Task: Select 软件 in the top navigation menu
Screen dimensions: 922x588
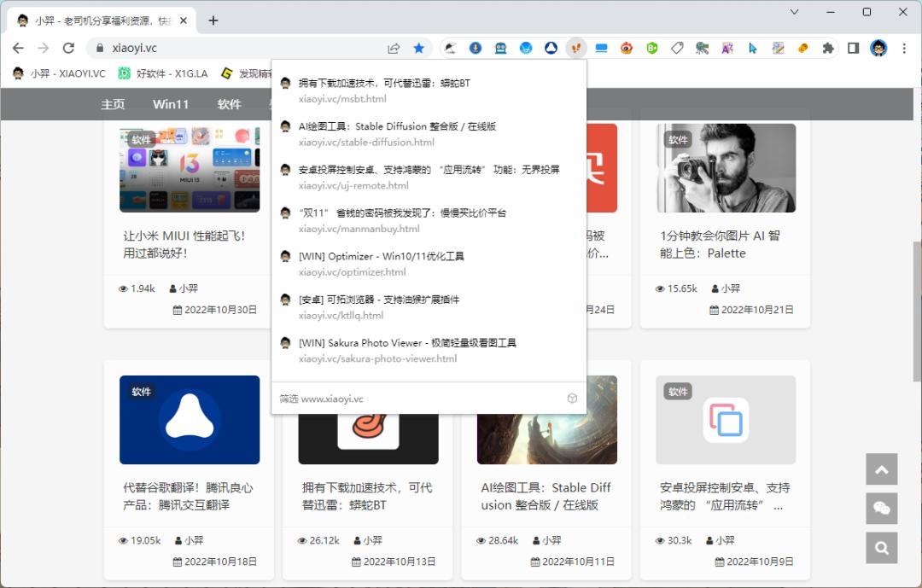Action: (x=229, y=103)
